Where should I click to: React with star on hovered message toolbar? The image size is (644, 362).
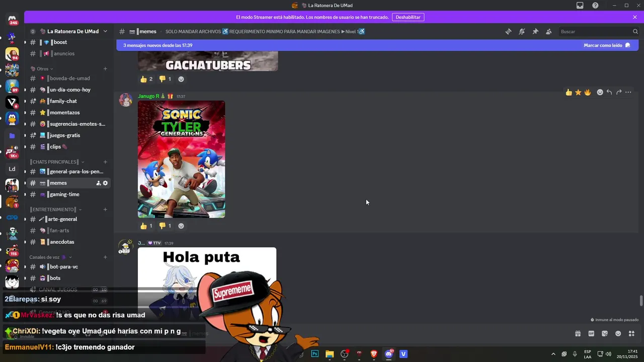[578, 92]
